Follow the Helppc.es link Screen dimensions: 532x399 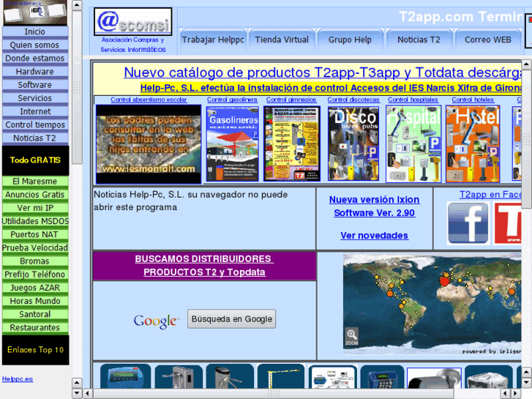[x=18, y=379]
